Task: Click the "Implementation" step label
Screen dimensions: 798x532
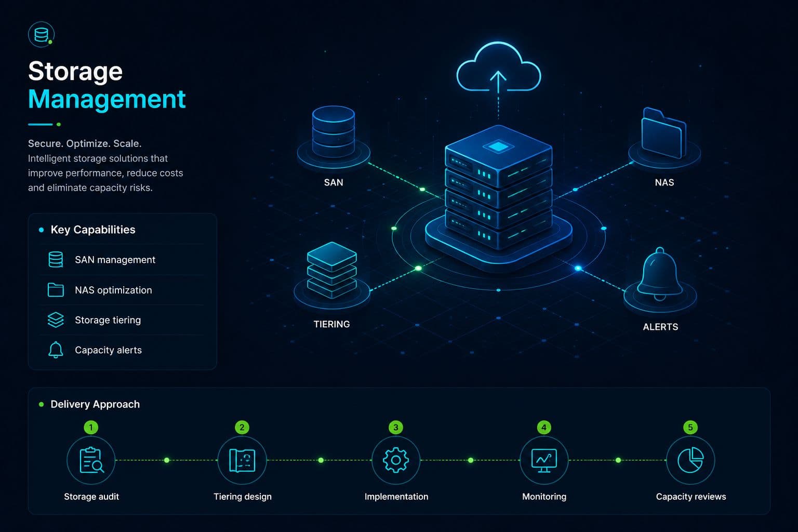Action: click(396, 497)
